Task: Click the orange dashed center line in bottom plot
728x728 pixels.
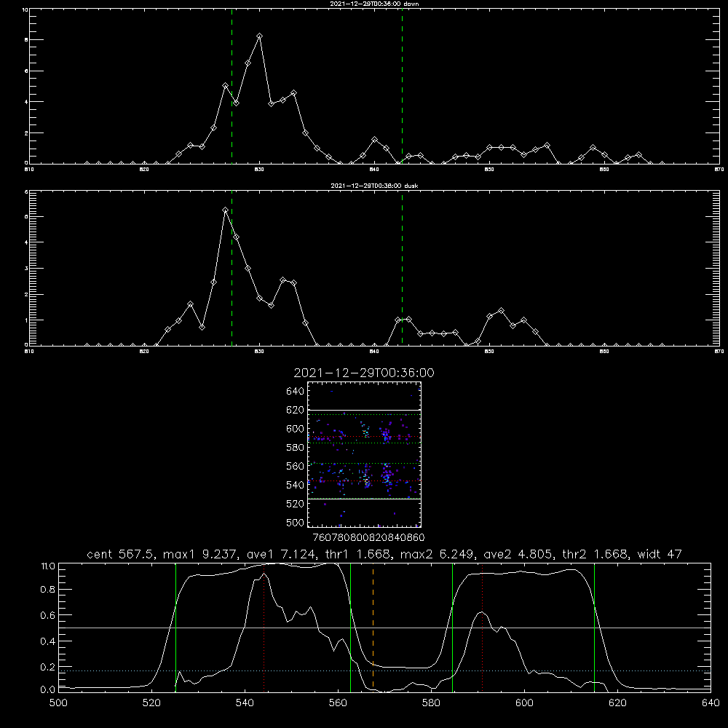Action: point(373,627)
